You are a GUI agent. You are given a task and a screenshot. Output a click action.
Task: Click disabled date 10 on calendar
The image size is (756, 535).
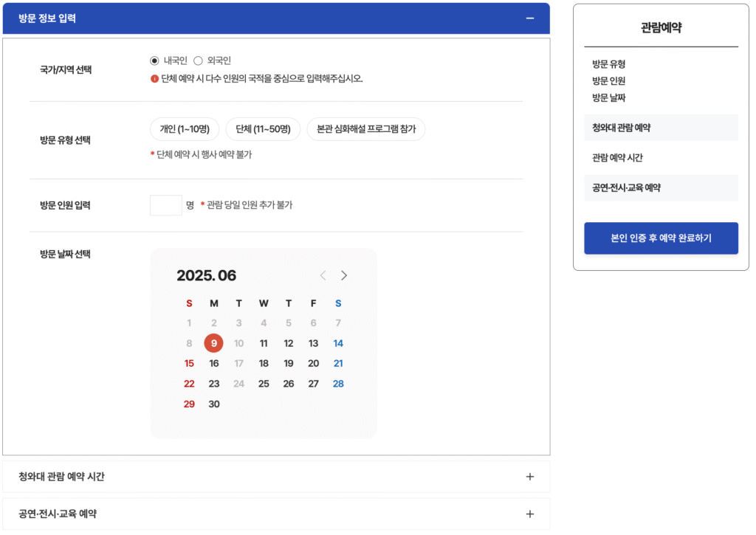(x=238, y=343)
